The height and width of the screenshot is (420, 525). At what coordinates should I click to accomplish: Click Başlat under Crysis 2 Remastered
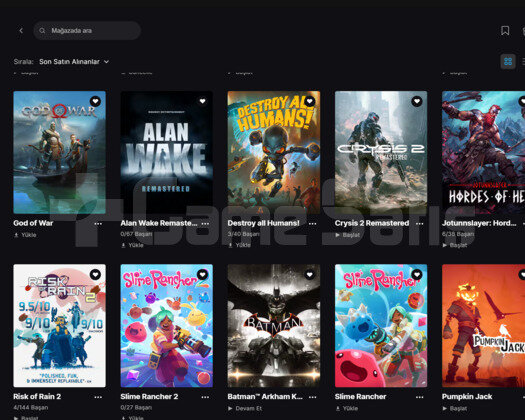click(348, 235)
